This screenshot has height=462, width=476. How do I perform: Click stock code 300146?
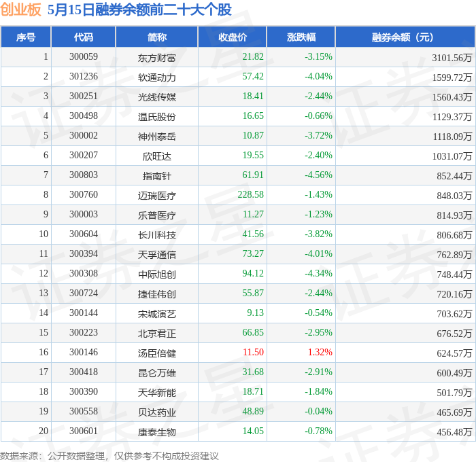pos(84,353)
